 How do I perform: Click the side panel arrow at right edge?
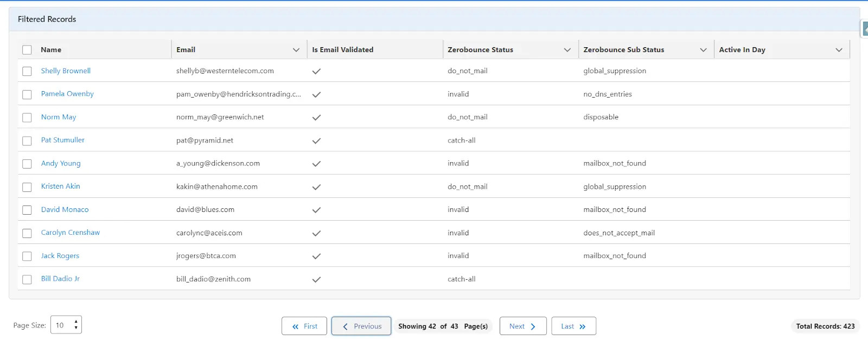point(865,29)
